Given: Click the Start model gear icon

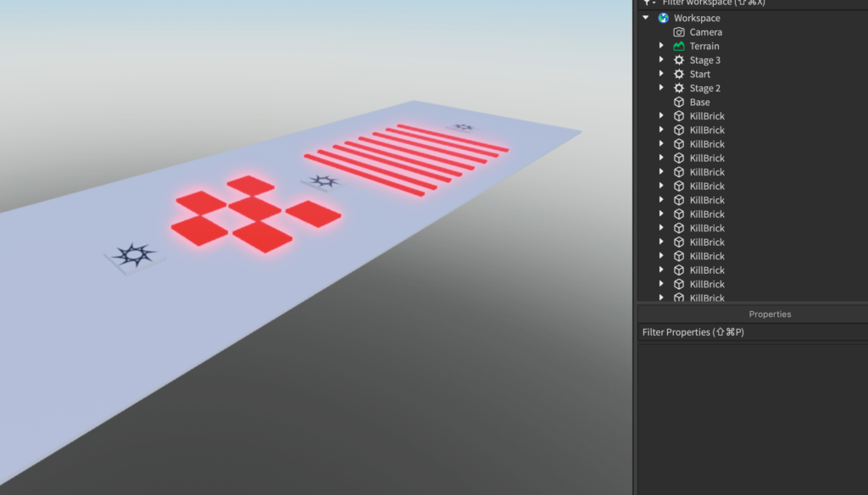Looking at the screenshot, I should [x=679, y=74].
